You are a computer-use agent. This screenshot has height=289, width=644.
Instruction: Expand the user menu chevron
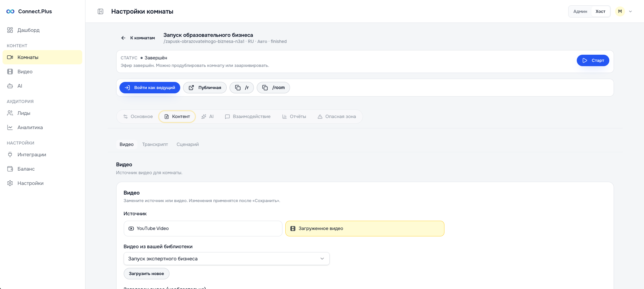point(630,11)
